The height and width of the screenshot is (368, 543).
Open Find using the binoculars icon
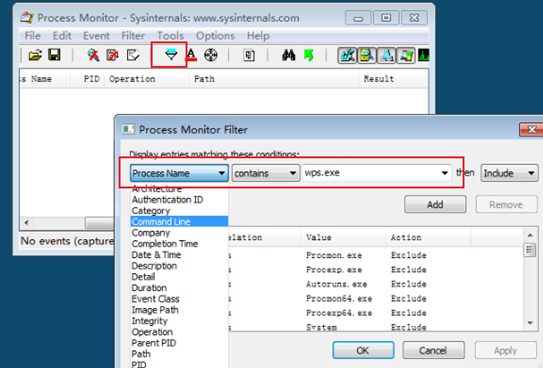tap(288, 55)
